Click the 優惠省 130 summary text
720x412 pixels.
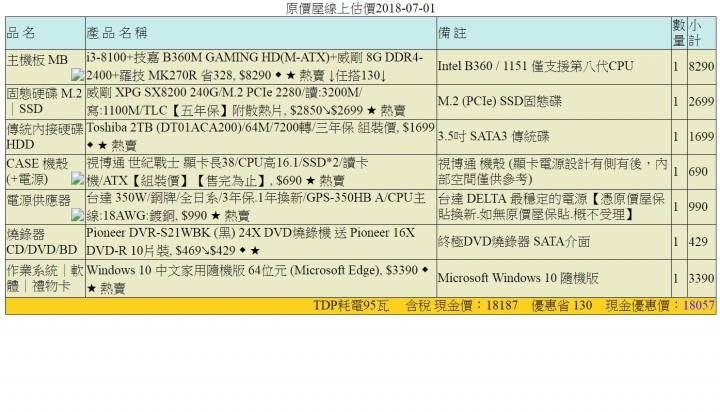562,305
